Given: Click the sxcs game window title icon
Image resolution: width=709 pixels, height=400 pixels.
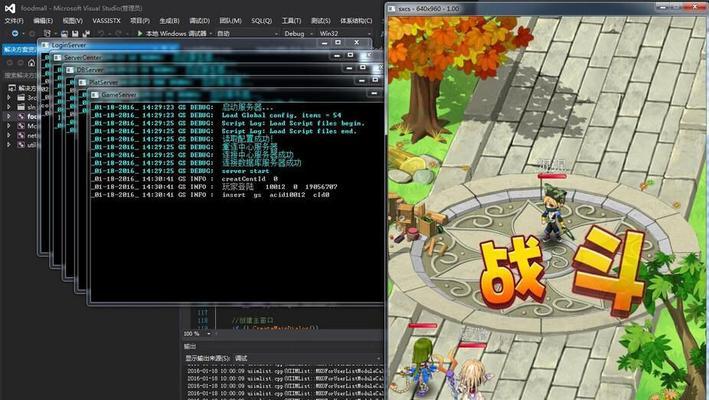Looking at the screenshot, I should tap(392, 9).
